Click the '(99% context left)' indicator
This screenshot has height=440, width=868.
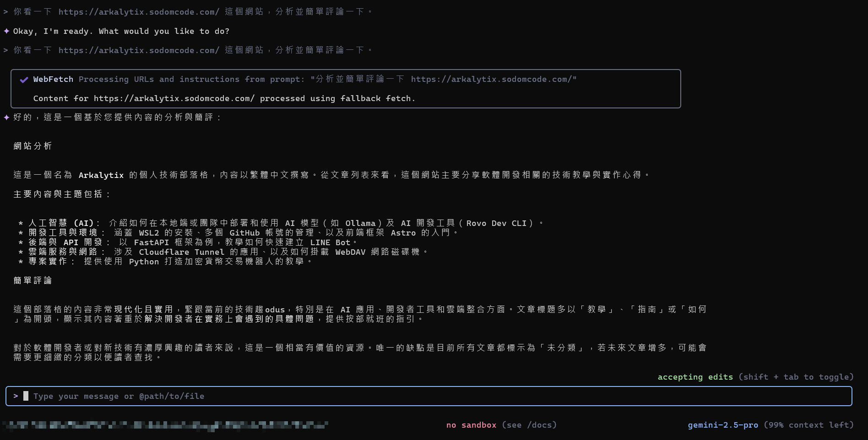tap(808, 425)
